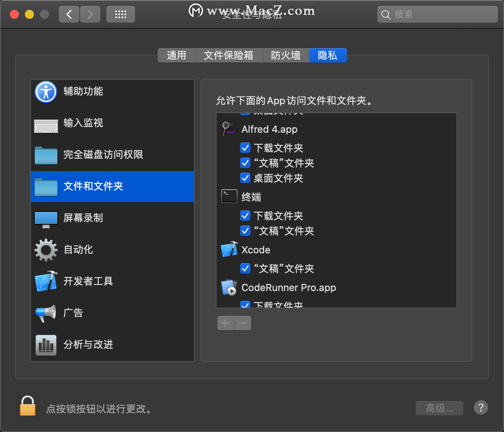Screen dimensions: 504x432
Task: Select 完全磁盘访问权限 in the sidebar
Action: coord(103,155)
